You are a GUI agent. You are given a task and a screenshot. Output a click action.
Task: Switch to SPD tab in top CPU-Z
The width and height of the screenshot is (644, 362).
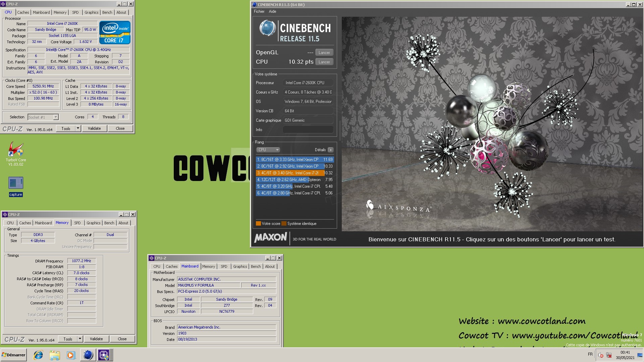click(x=75, y=12)
